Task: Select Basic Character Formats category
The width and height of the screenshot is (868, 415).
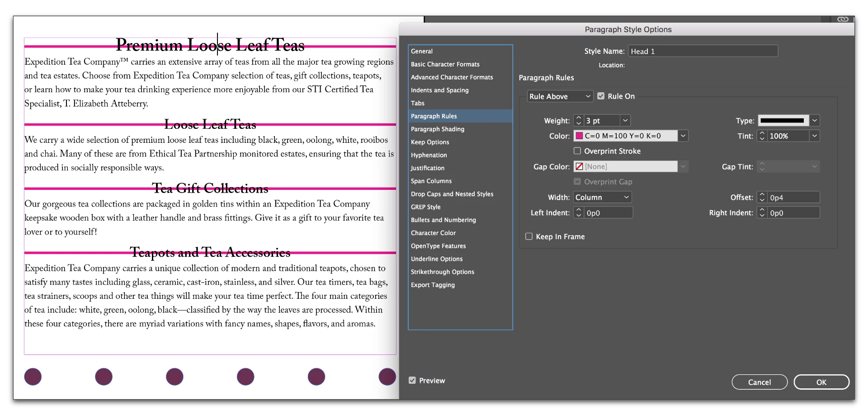Action: 460,64
